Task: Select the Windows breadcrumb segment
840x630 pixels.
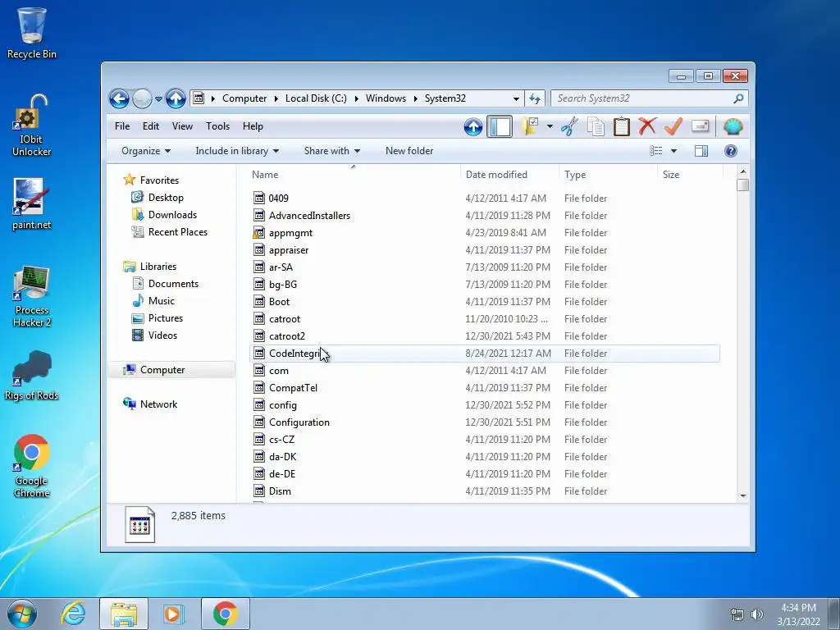Action: [386, 98]
